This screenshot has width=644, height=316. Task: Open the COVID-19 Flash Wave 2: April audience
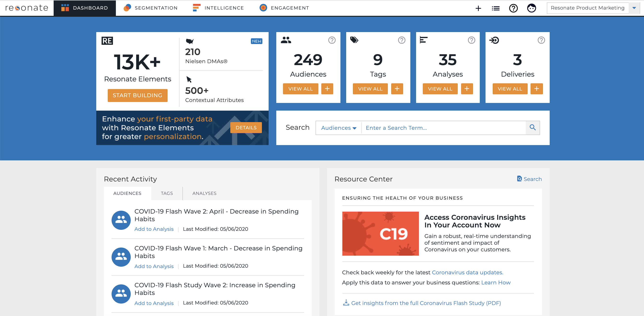(216, 215)
